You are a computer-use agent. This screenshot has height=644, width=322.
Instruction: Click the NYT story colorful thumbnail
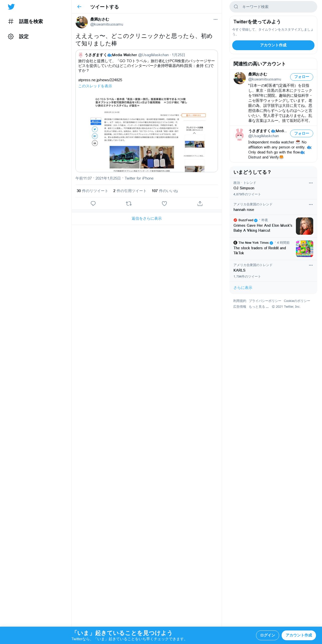click(304, 249)
